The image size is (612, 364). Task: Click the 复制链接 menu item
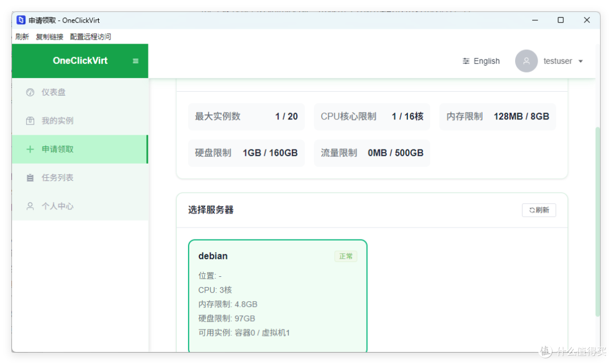click(x=49, y=37)
